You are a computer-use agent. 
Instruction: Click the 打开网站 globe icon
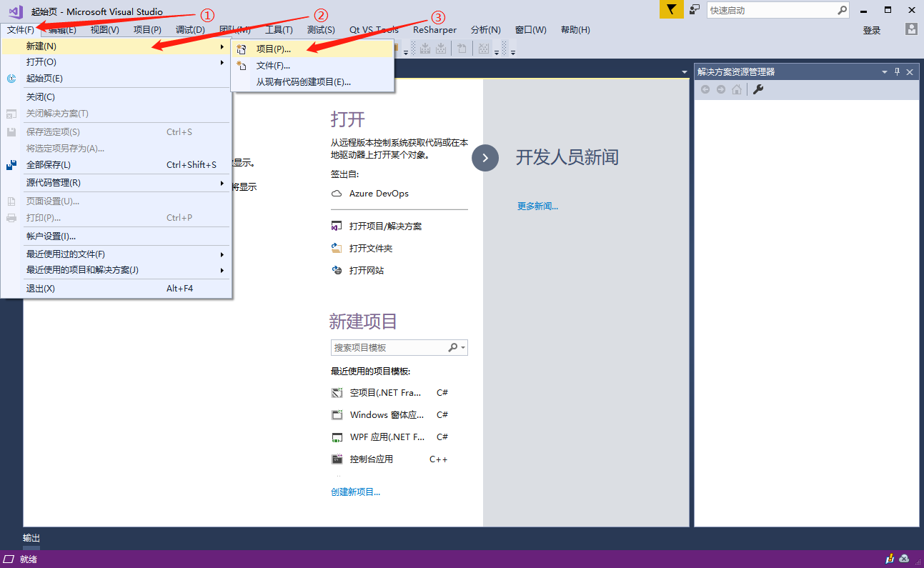click(x=337, y=270)
